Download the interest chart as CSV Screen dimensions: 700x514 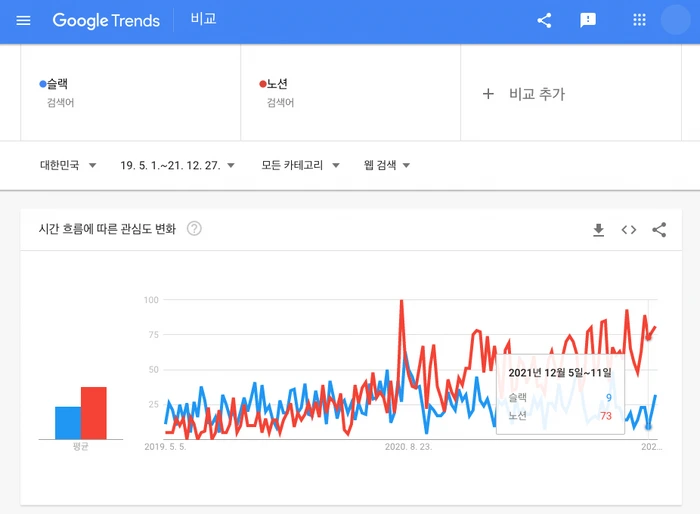(599, 230)
